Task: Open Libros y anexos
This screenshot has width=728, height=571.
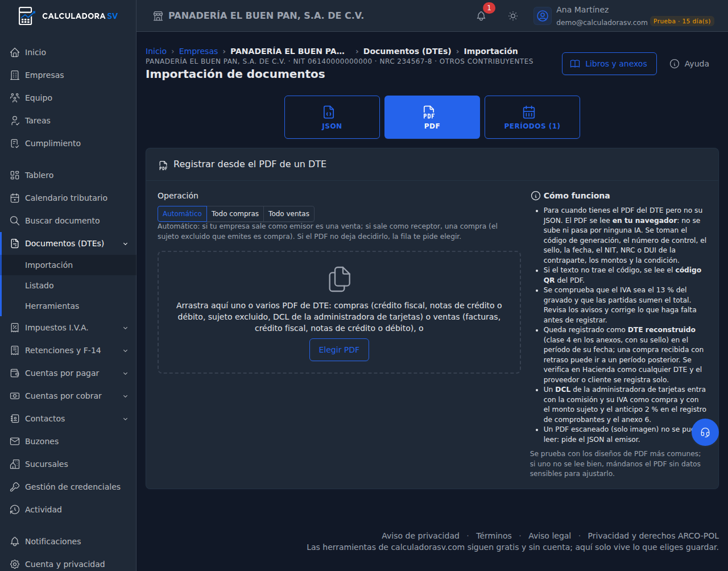Action: pos(609,64)
